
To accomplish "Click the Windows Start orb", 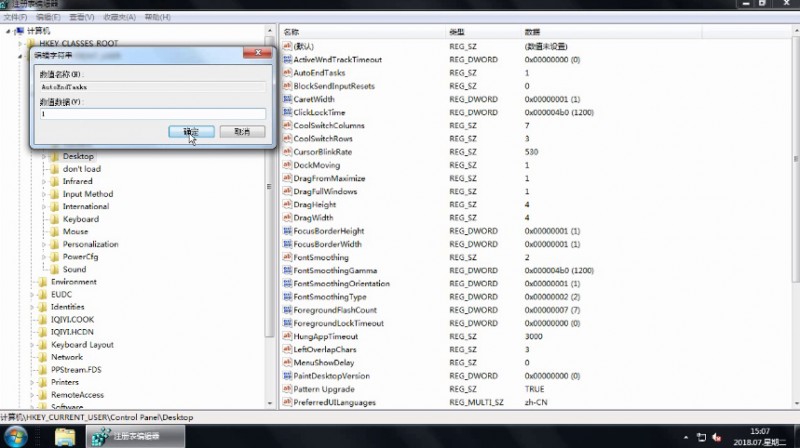I will coord(18,436).
